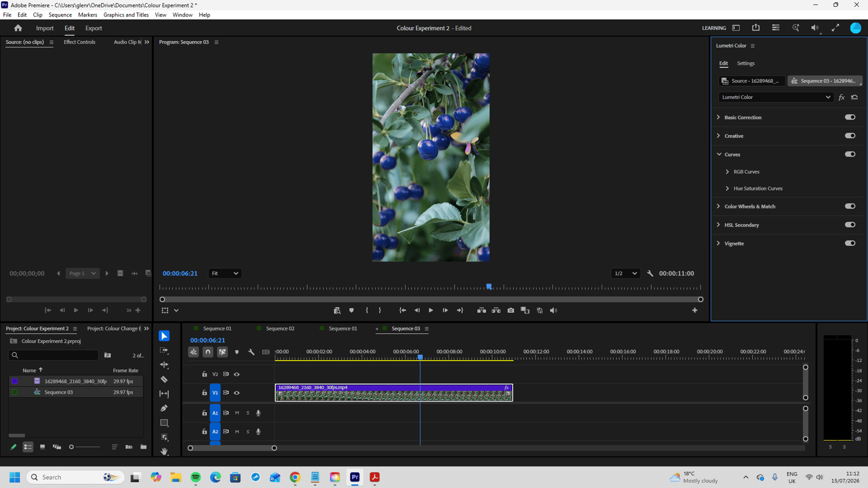
Task: Select the Razor tool
Action: pos(164,380)
